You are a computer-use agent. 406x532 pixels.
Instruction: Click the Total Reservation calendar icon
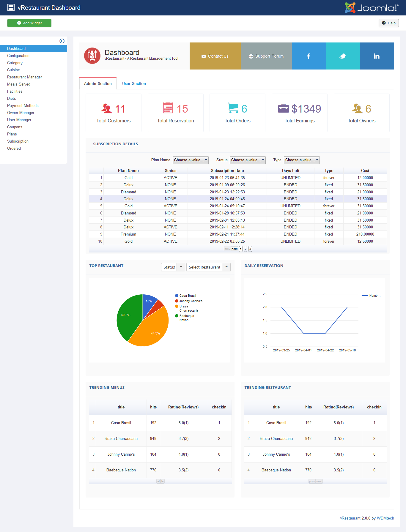point(168,108)
